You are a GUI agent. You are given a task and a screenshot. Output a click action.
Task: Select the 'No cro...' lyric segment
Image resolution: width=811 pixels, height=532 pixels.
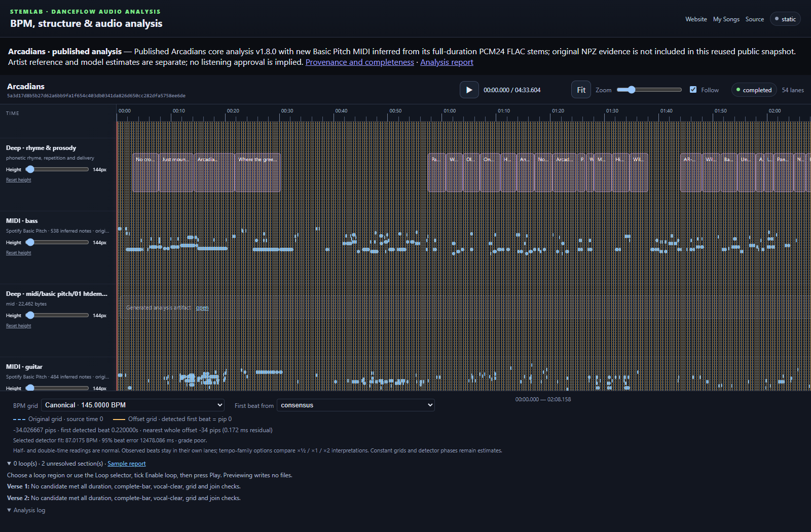[x=145, y=172]
